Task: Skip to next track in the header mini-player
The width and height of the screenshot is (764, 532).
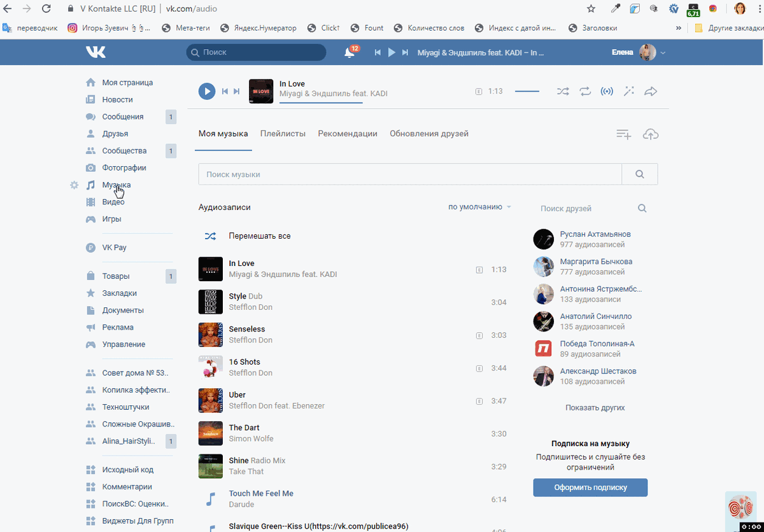Action: click(406, 52)
